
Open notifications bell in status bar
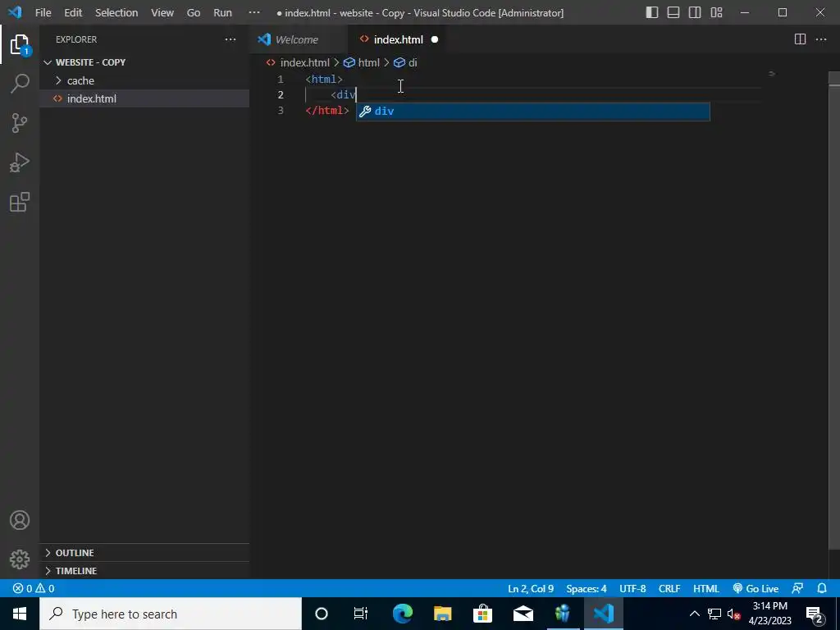click(x=822, y=588)
